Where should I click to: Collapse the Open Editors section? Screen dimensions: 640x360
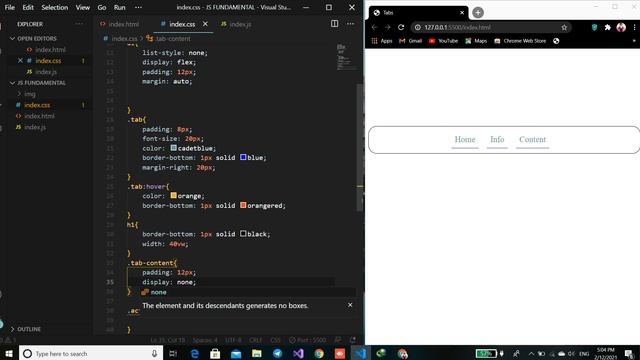37,38
